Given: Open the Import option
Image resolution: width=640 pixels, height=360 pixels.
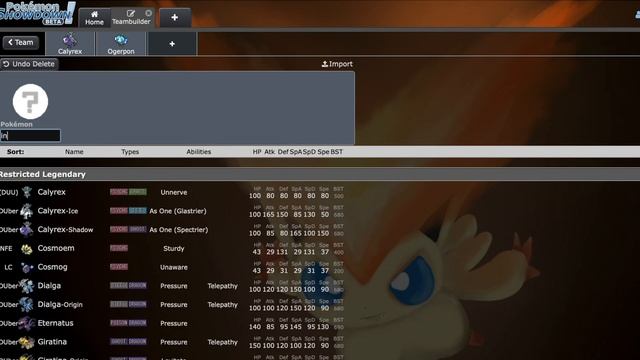Looking at the screenshot, I should (337, 64).
